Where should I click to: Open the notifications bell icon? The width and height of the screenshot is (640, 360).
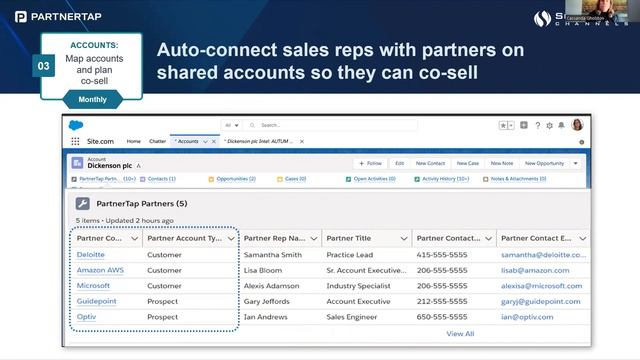[562, 125]
